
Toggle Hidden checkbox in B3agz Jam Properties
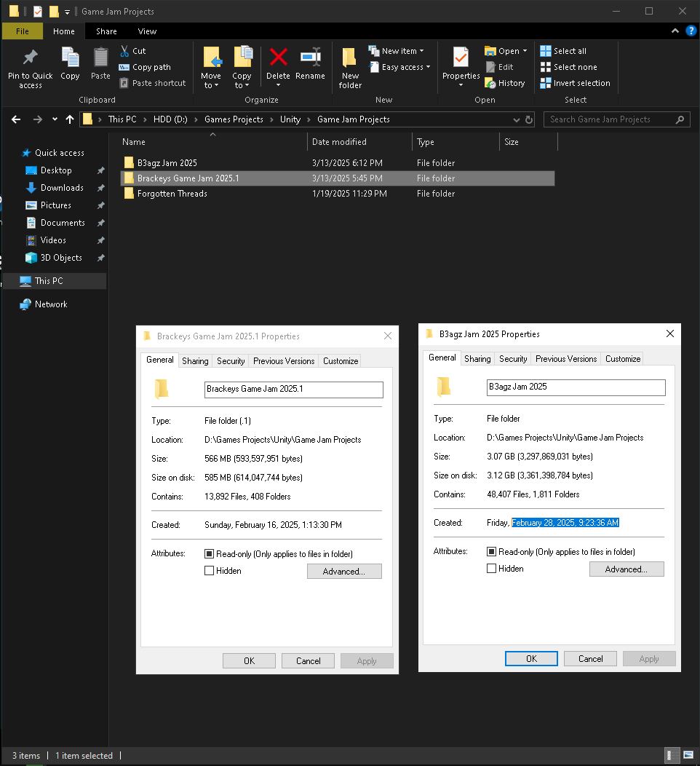(x=492, y=569)
